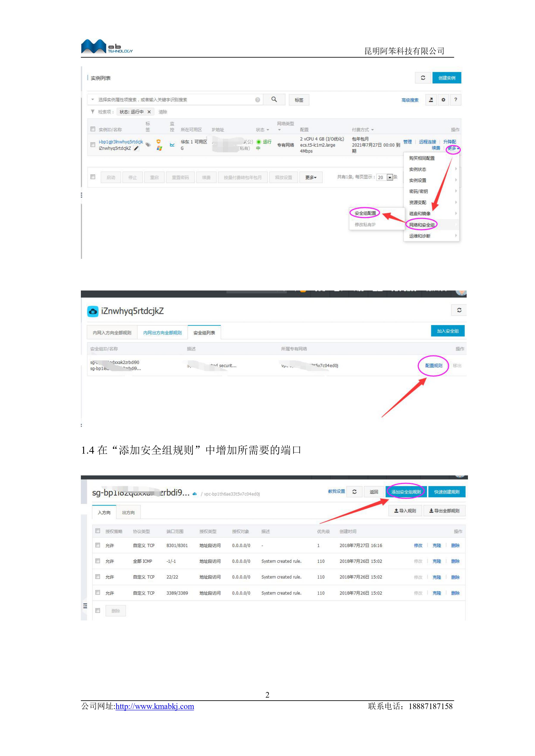
Task: Click 清除 to clear filters
Action: [x=163, y=112]
